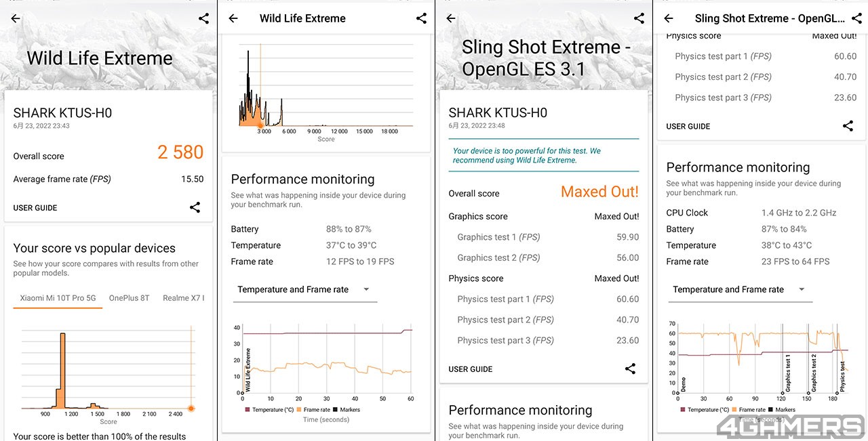Toggle Frame rate legend in Sling Shot chart

tap(749, 410)
